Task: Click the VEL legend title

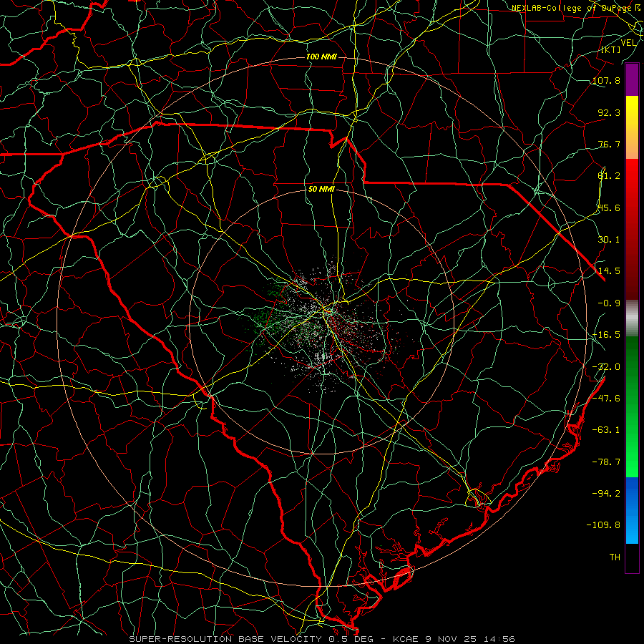Action: [629, 43]
